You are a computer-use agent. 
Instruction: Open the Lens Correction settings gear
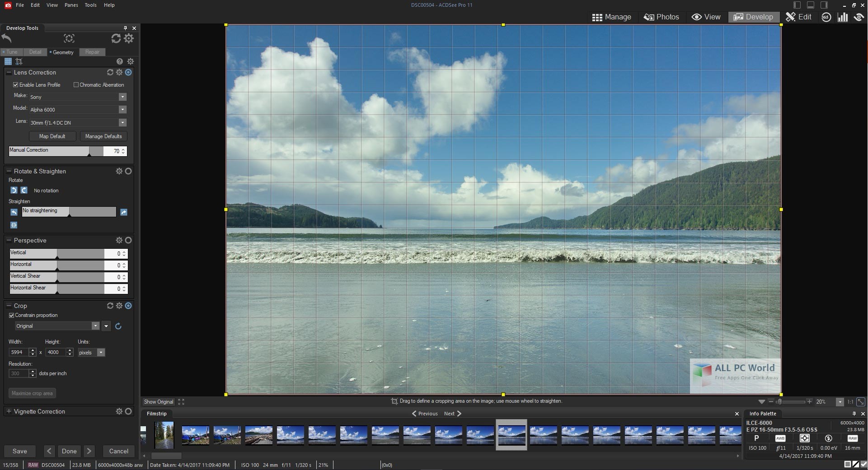(x=119, y=72)
